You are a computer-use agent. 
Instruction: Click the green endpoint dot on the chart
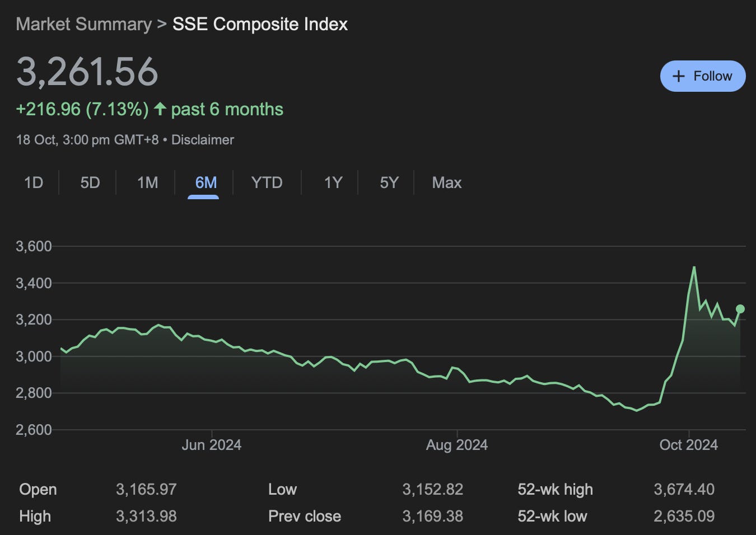pos(740,309)
